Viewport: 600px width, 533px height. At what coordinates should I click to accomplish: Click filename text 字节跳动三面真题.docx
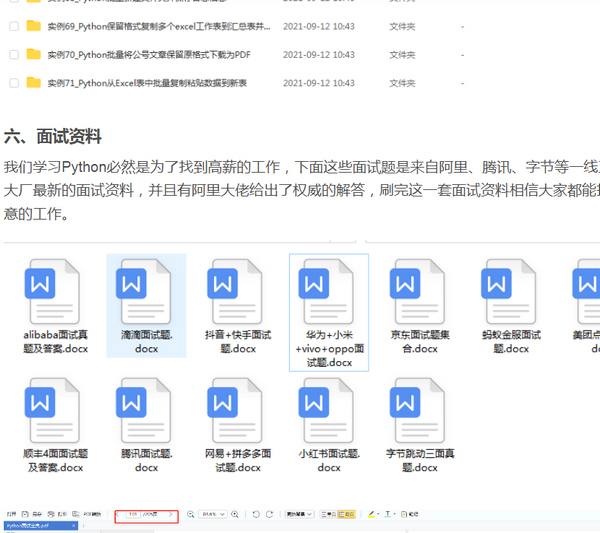coord(420,460)
